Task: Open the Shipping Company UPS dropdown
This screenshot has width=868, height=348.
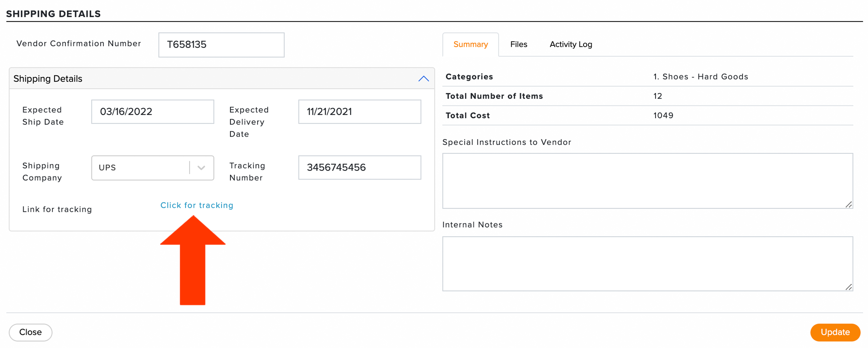Action: coord(152,168)
